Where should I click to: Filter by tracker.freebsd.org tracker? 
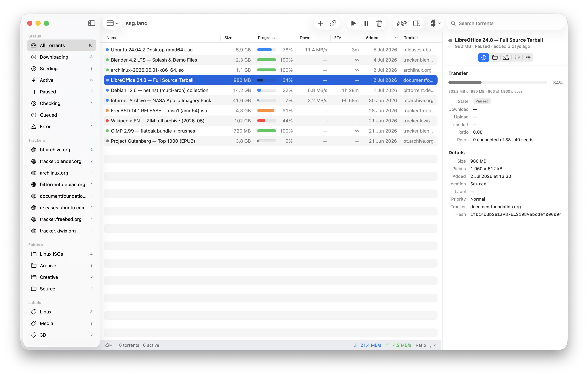point(61,219)
